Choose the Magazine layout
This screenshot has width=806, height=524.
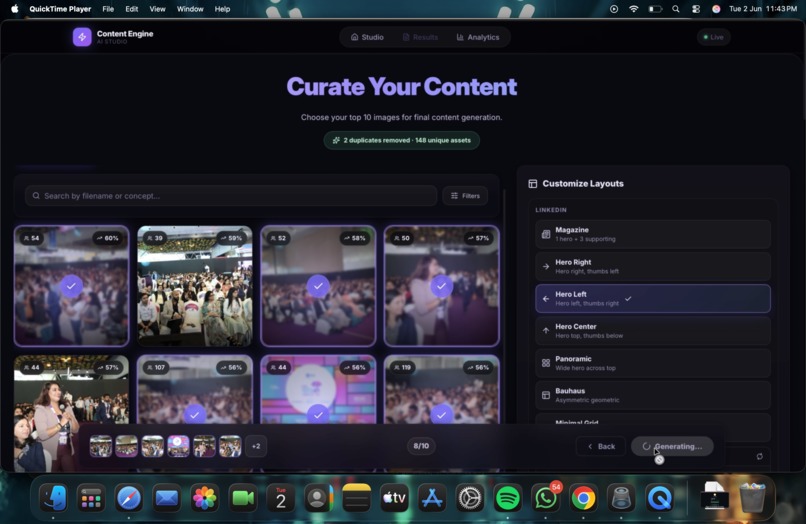[653, 234]
